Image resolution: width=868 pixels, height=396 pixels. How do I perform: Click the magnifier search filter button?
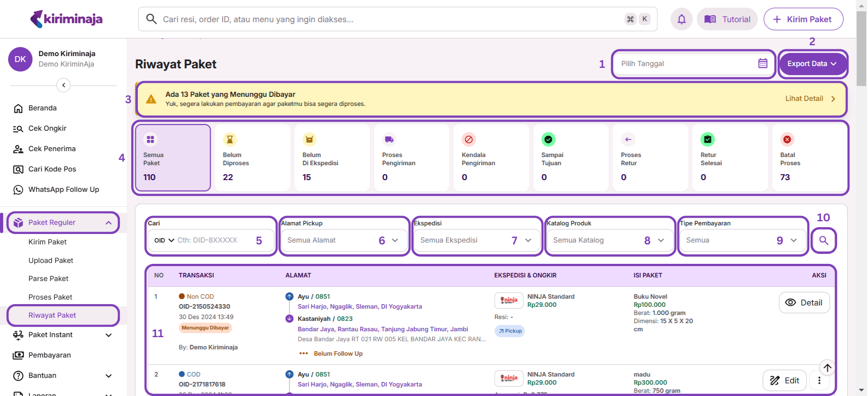click(x=823, y=240)
